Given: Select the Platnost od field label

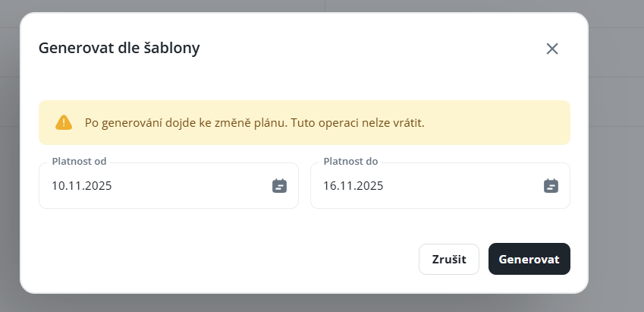Looking at the screenshot, I should [79, 161].
